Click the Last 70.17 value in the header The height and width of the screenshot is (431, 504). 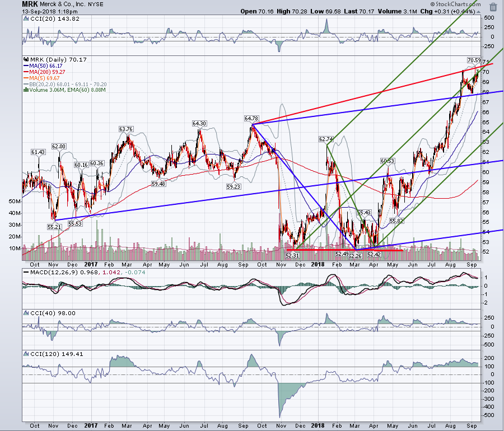(359, 12)
